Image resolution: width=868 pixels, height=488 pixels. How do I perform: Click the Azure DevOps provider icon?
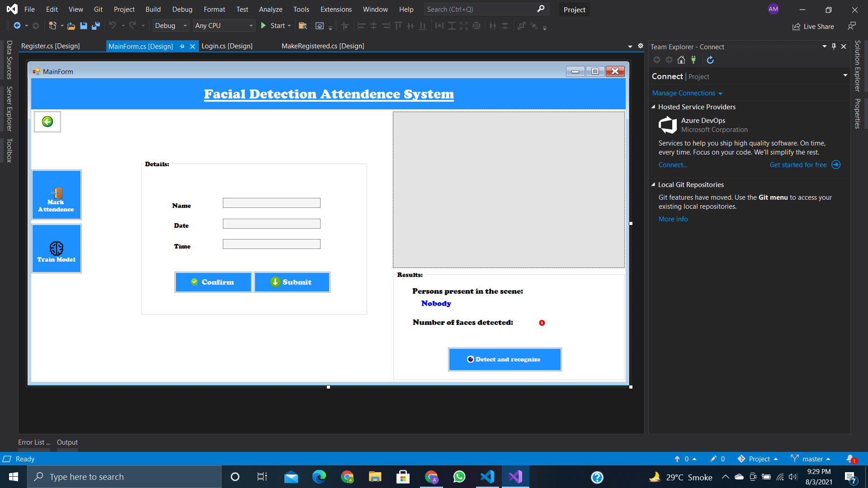pyautogui.click(x=668, y=125)
